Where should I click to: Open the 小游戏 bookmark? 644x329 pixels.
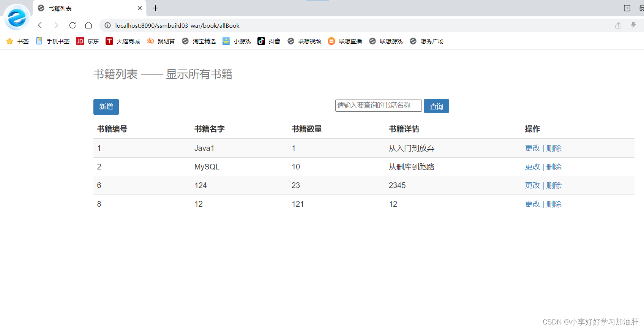pos(237,41)
